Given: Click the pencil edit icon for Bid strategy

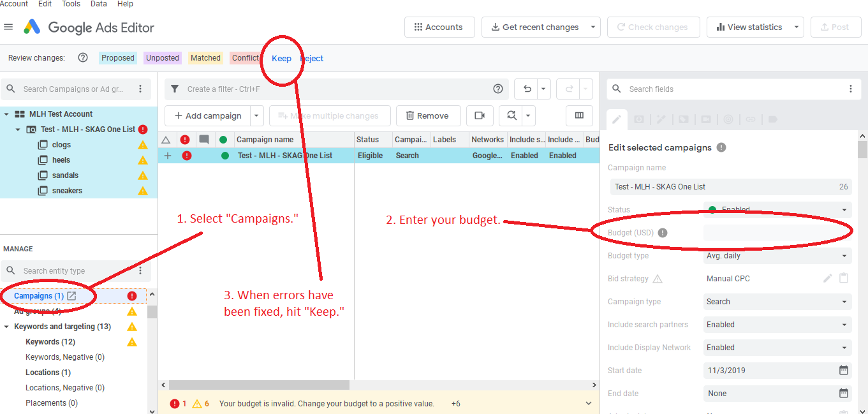Looking at the screenshot, I should [x=828, y=278].
